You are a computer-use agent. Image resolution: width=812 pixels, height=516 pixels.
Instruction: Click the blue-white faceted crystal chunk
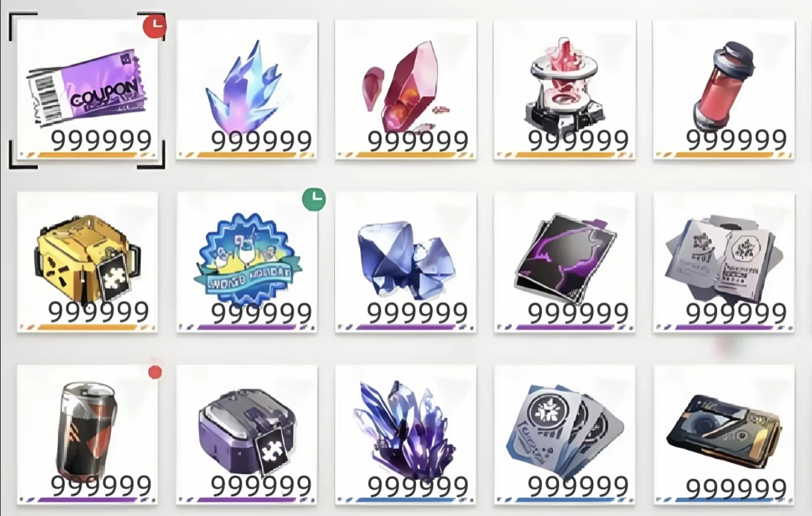[405, 262]
